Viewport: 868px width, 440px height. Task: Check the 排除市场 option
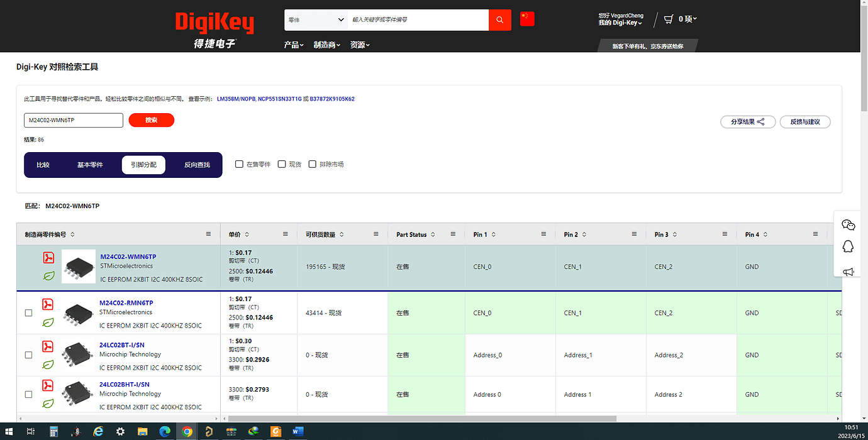coord(313,163)
